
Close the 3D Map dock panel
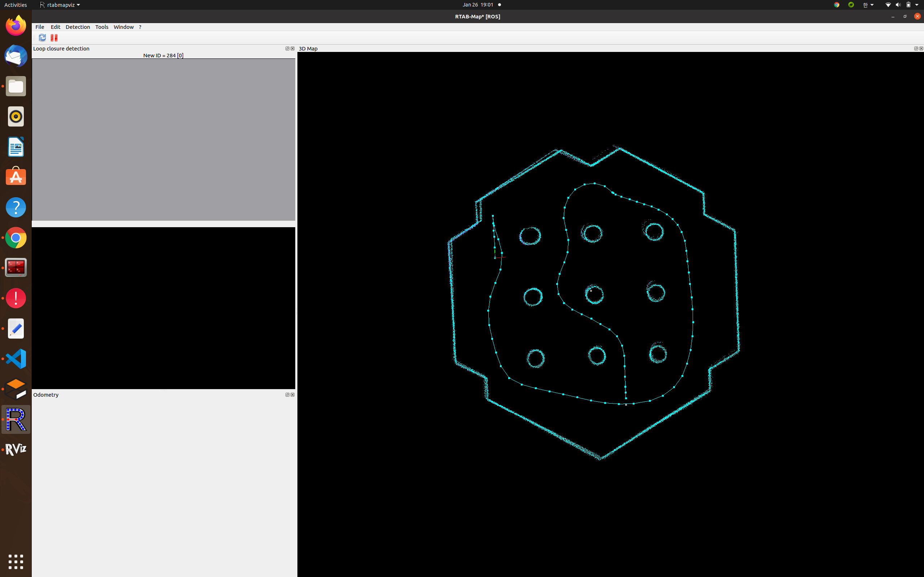[921, 48]
